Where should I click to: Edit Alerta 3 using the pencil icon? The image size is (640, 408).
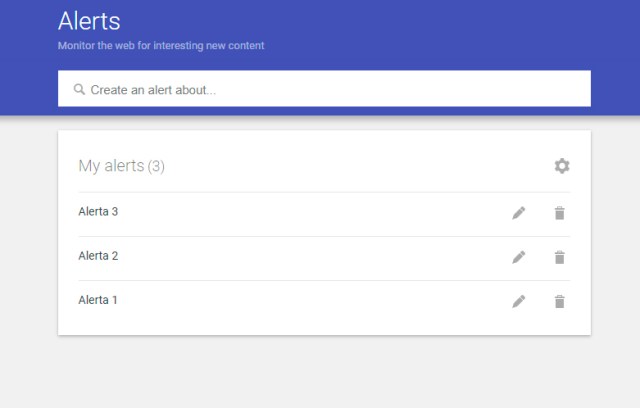click(x=518, y=213)
